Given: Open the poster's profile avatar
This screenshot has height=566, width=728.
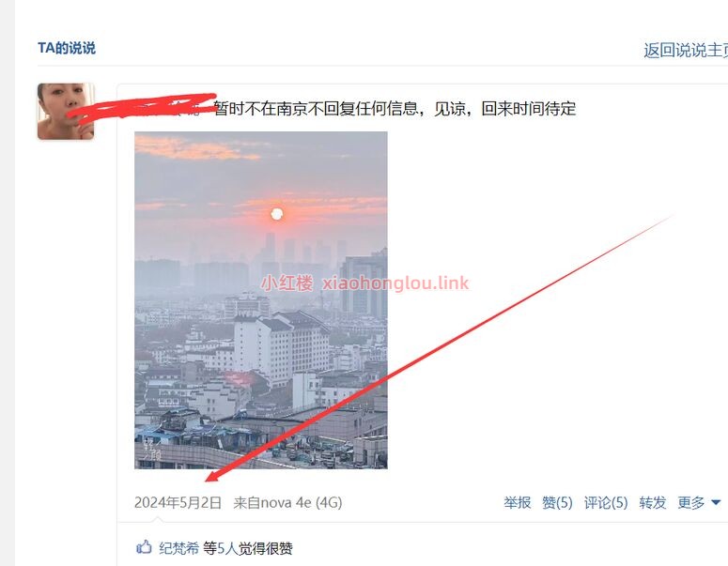Looking at the screenshot, I should coord(66,112).
